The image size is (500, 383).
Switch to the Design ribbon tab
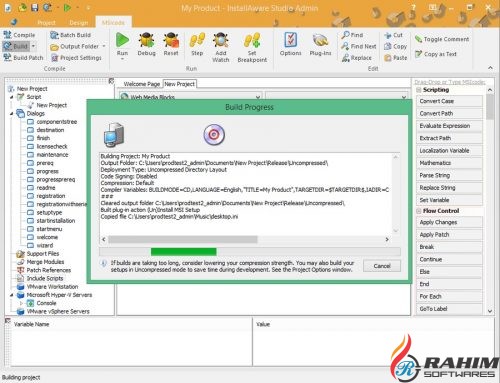pyautogui.click(x=79, y=23)
